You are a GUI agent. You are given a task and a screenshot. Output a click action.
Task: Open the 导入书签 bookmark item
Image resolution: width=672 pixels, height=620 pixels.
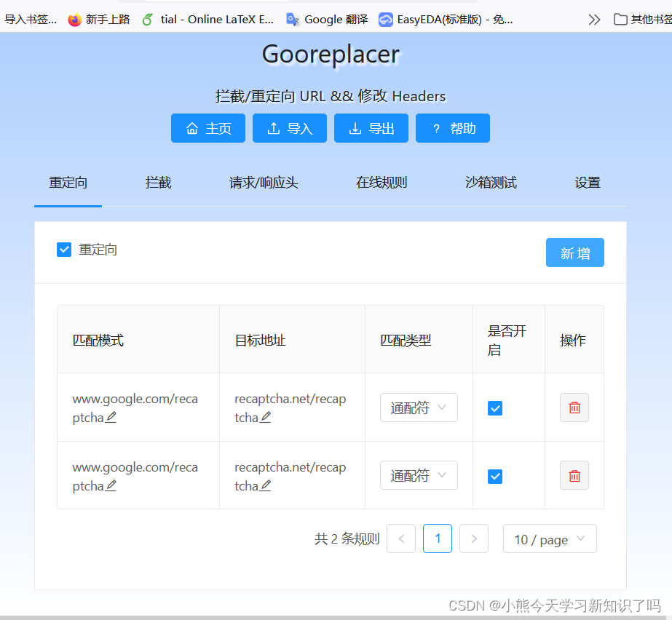tap(30, 20)
